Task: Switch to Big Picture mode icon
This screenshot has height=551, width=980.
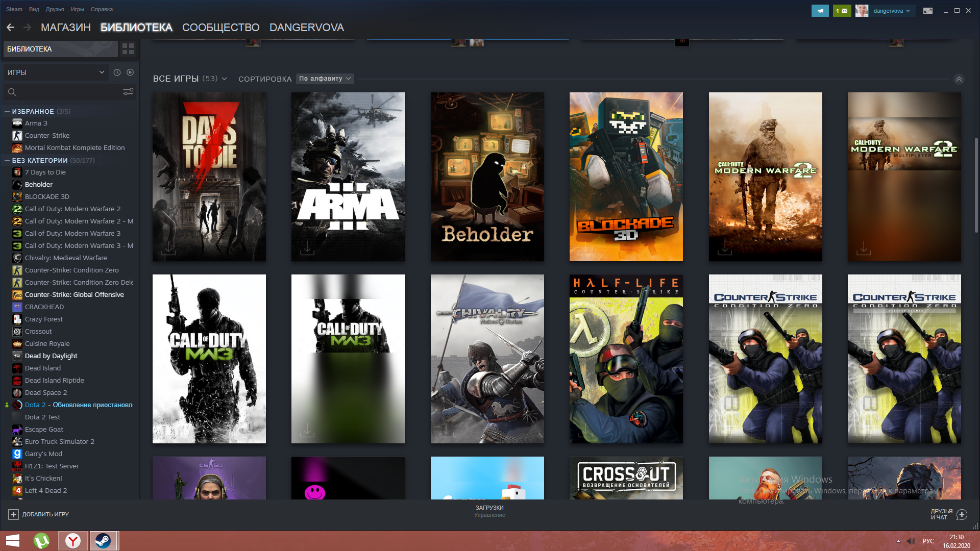Action: click(x=928, y=11)
